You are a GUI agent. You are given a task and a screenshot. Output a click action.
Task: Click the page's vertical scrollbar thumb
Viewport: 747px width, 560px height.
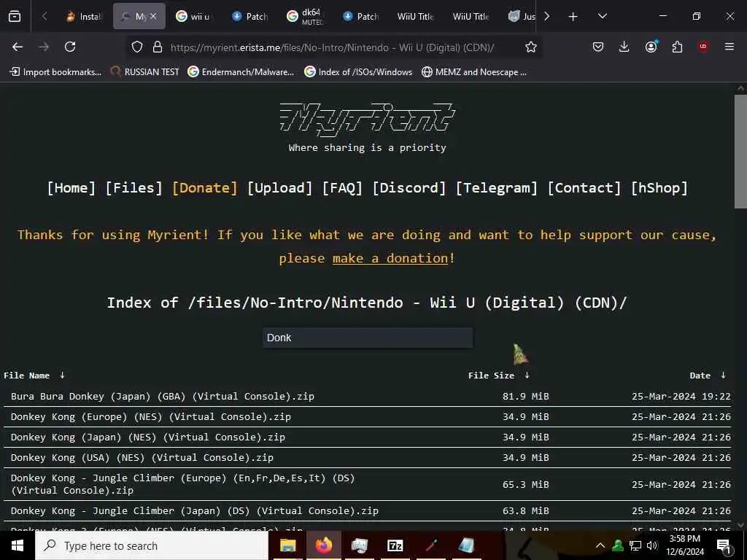740,152
